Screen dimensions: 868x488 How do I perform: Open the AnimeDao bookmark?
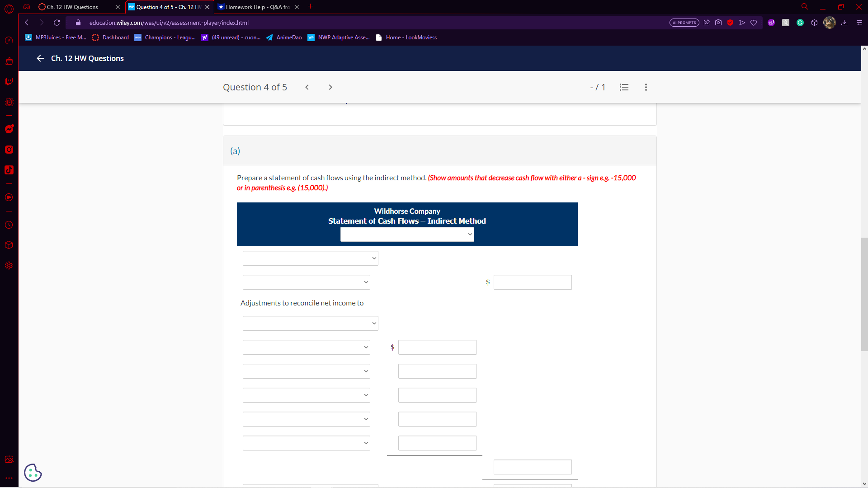[284, 38]
